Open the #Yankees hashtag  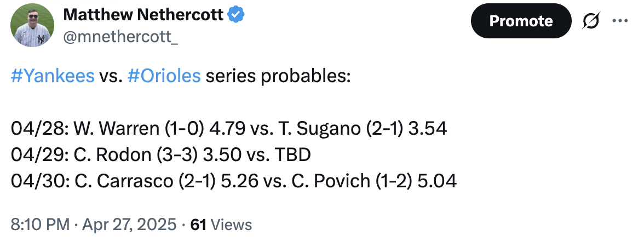click(53, 76)
